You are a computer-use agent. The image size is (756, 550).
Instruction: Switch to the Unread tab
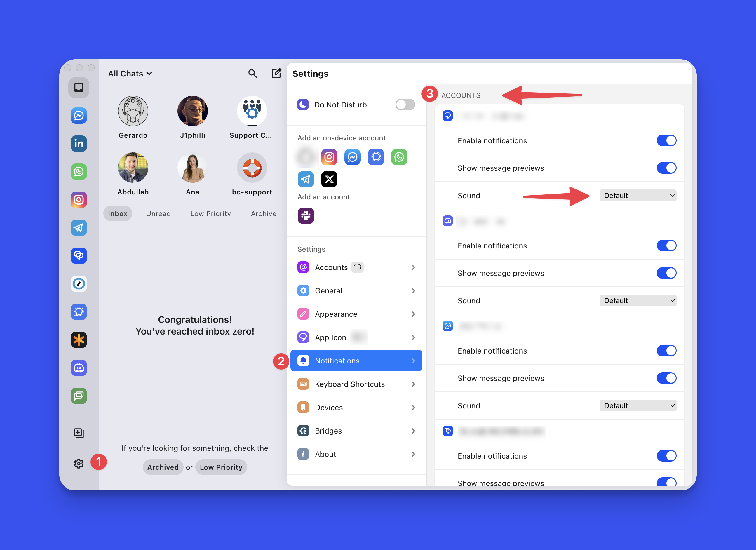[158, 214]
